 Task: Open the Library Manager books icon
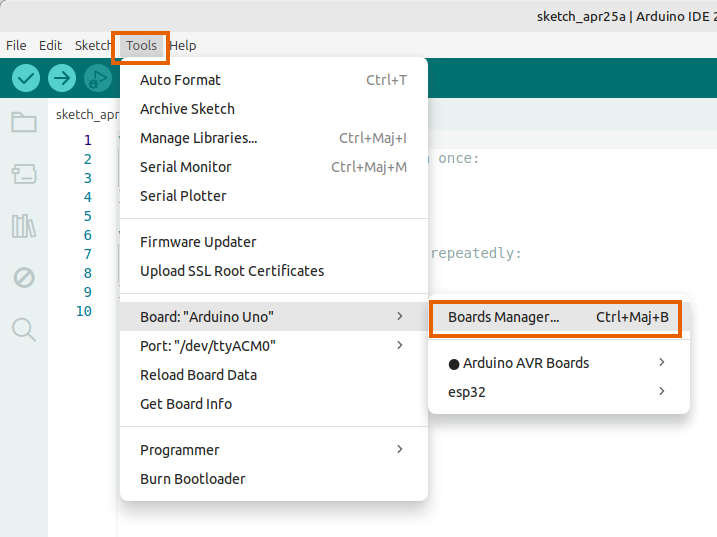24,226
